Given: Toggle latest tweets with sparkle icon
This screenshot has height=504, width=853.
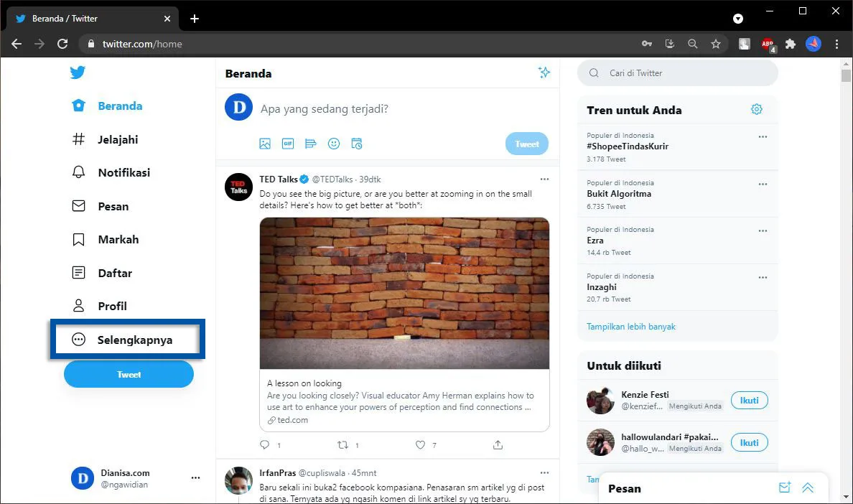Looking at the screenshot, I should tap(544, 73).
